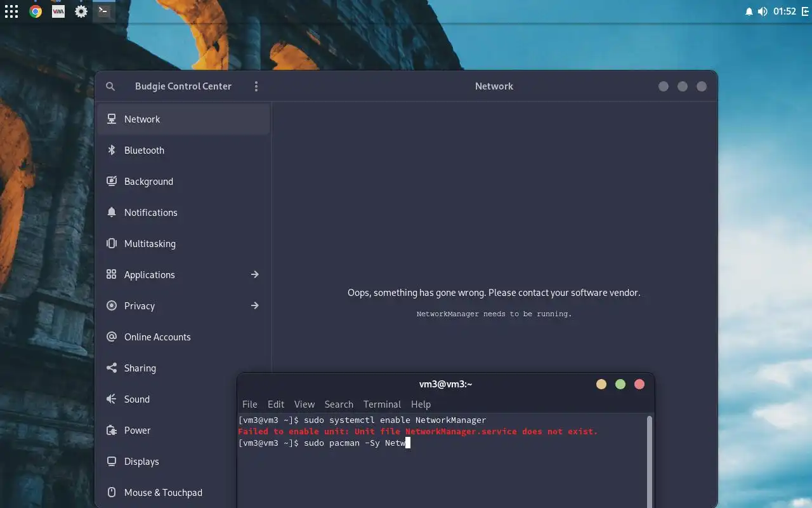Open the Control Center kebab menu
Screen dimensions: 812x508
(x=256, y=86)
